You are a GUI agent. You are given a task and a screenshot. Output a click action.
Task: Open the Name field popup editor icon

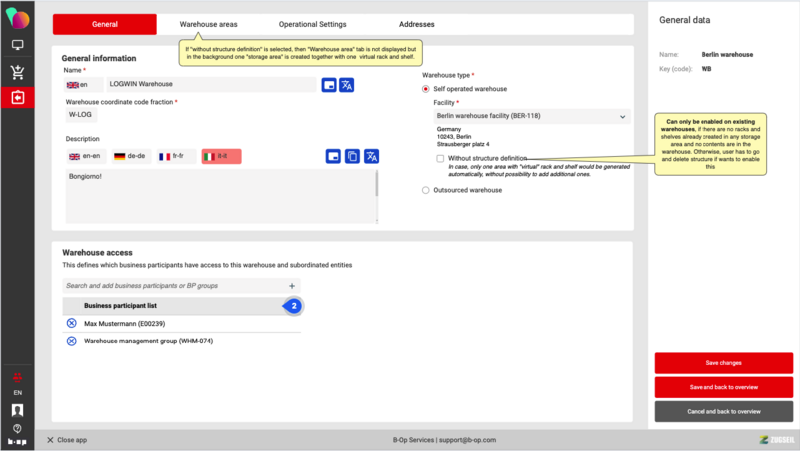(x=329, y=85)
